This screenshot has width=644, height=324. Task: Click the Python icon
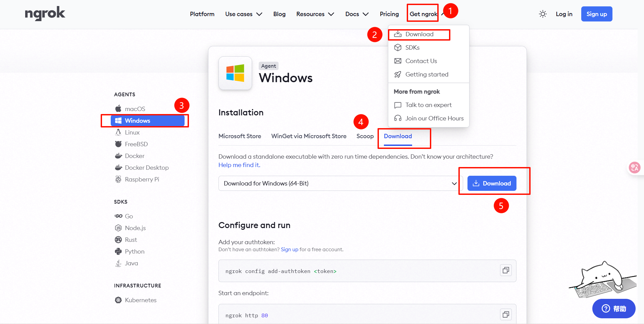coord(118,251)
